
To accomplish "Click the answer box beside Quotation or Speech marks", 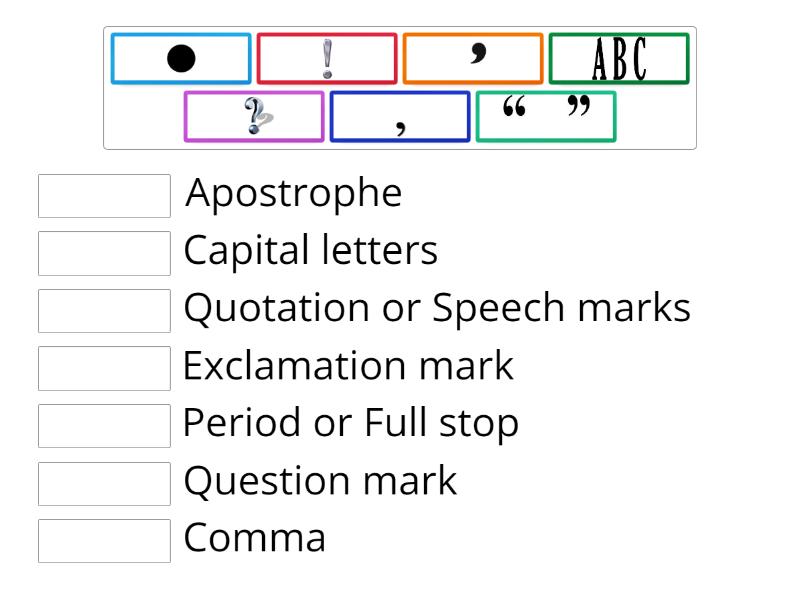I will (x=104, y=310).
